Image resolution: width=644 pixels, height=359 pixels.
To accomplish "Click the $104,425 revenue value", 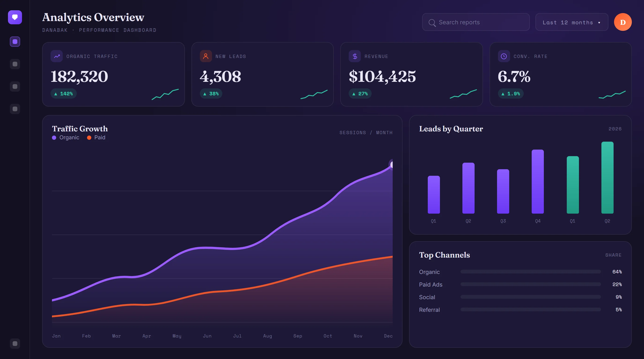I will [x=382, y=76].
